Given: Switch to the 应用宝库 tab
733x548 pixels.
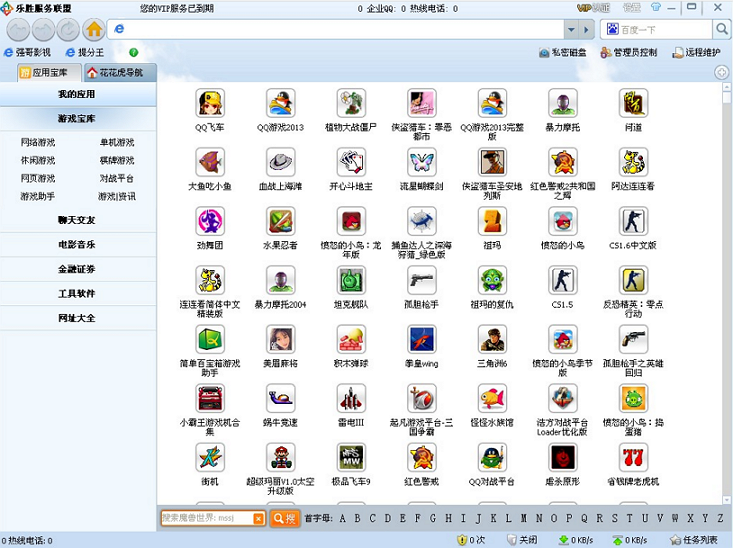Looking at the screenshot, I should (x=50, y=72).
